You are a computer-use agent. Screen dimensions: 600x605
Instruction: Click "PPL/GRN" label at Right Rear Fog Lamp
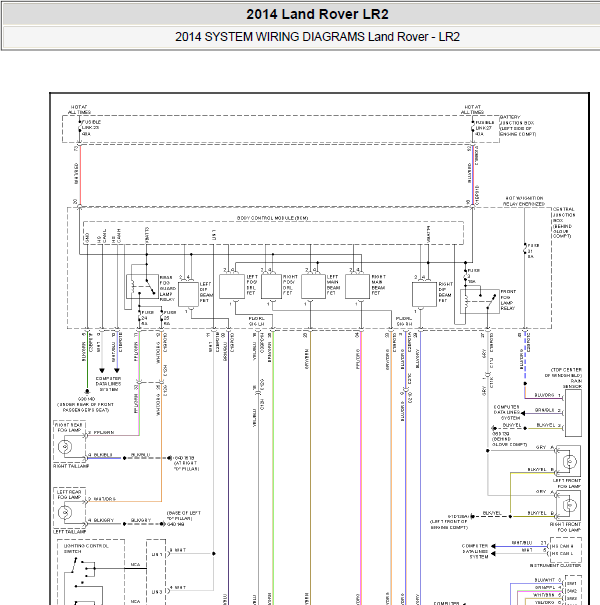(x=104, y=433)
